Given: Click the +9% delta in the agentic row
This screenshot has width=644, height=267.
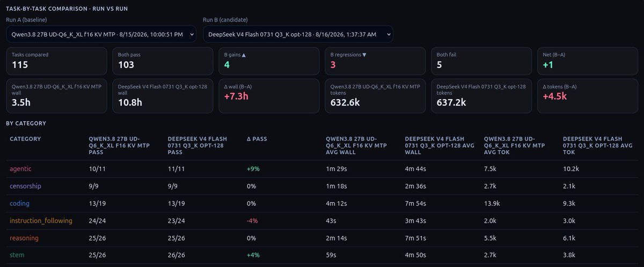Looking at the screenshot, I should (254, 169).
